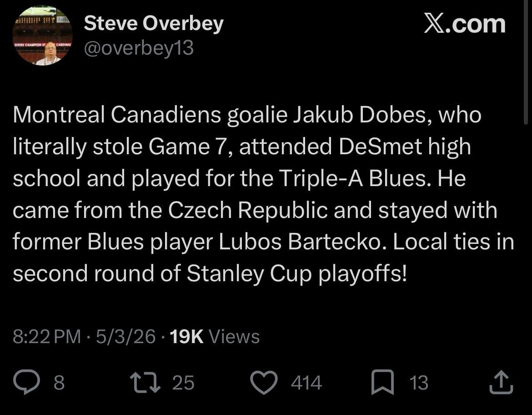Click the bookmark count 13
Viewport: 532px width, 415px height.
coord(419,383)
